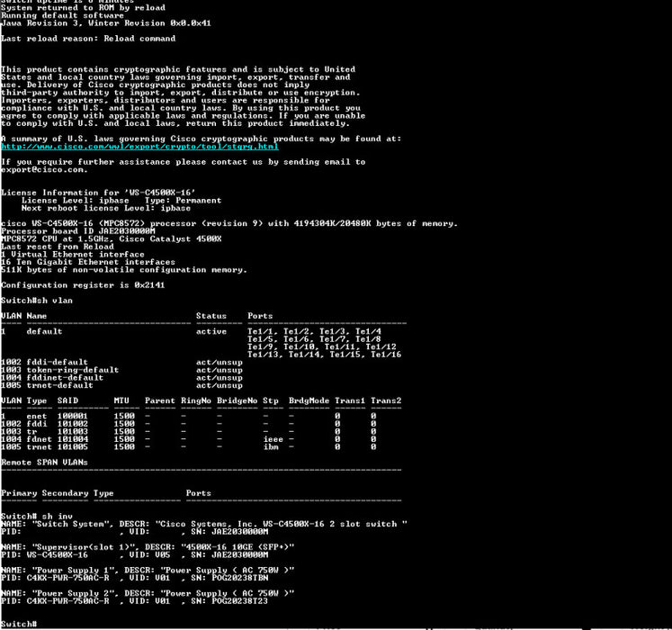Click 'VID: V05' in Supervisor entry
Viewport: 672px width, 630px height.
coord(149,555)
